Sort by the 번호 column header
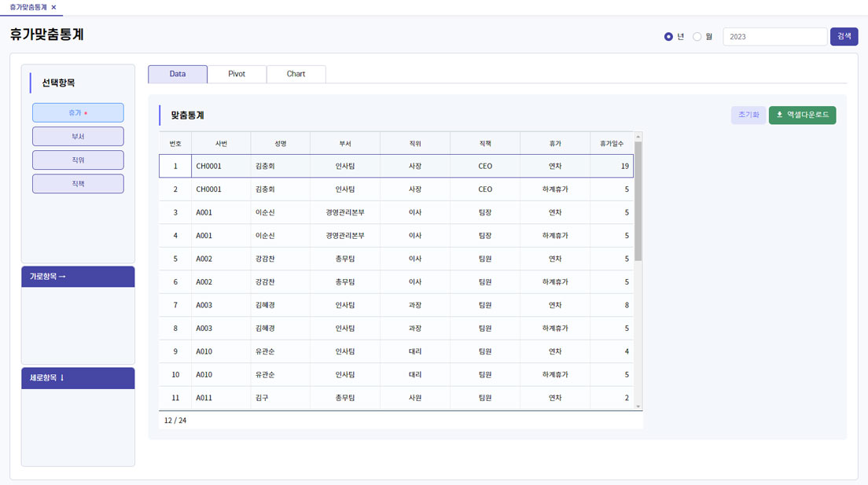The height and width of the screenshot is (485, 868). 175,143
